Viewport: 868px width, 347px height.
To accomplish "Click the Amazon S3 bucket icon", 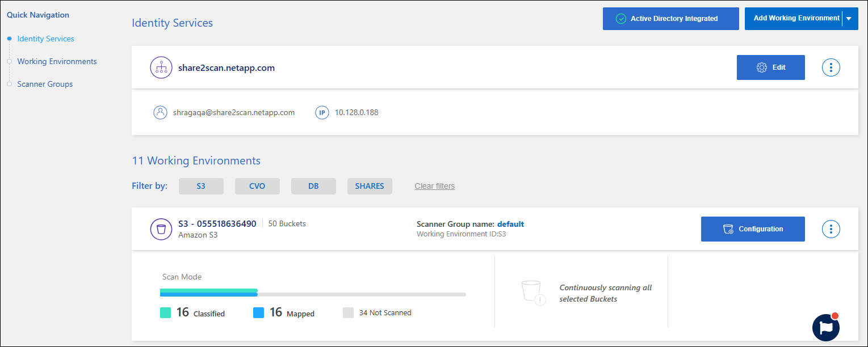I will coord(161,229).
